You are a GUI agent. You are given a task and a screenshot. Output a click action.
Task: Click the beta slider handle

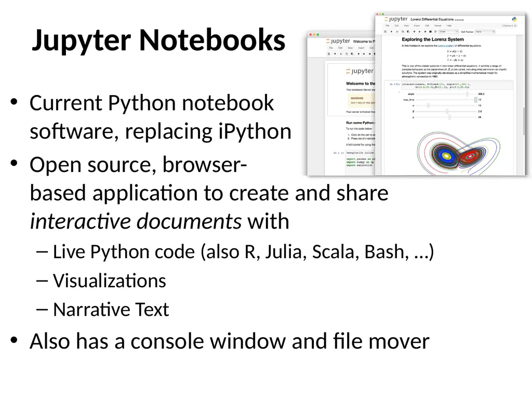click(447, 111)
